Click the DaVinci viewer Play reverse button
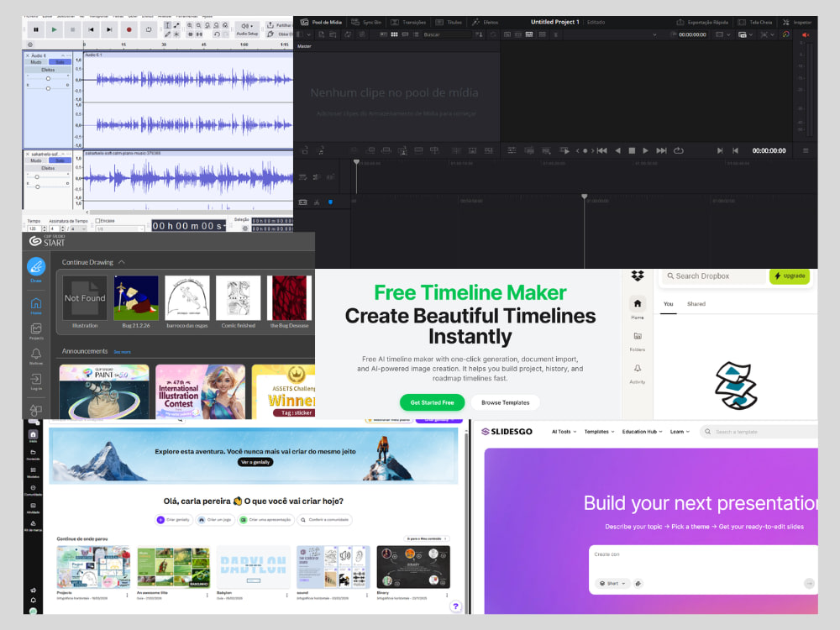 pyautogui.click(x=617, y=150)
